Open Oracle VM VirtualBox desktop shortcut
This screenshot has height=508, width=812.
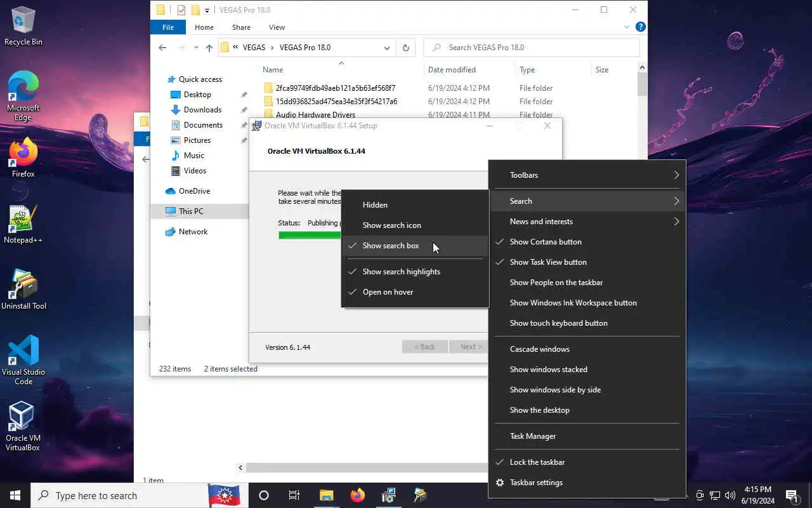(x=23, y=425)
